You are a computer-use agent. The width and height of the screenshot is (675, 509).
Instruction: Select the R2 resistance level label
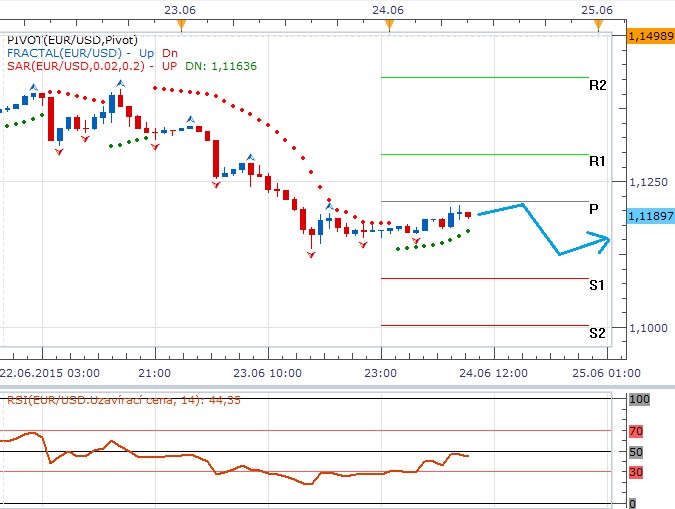[x=598, y=85]
